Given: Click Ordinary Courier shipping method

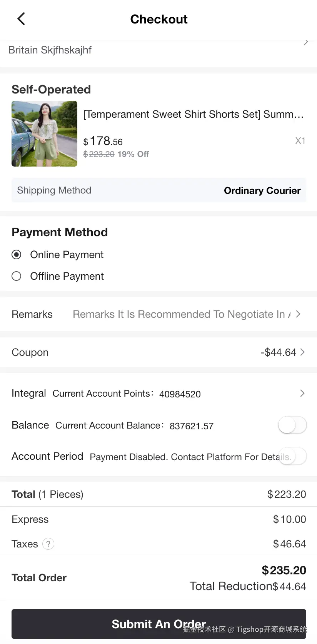Looking at the screenshot, I should click(262, 190).
